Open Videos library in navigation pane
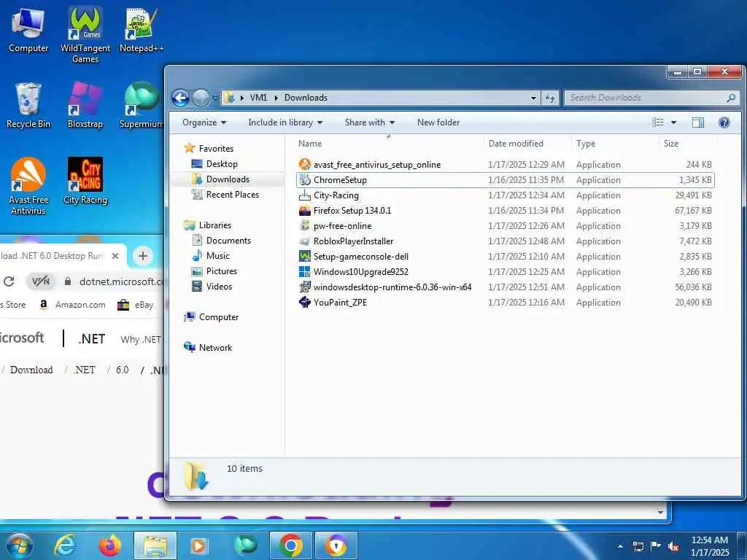This screenshot has width=747, height=560. click(x=219, y=286)
